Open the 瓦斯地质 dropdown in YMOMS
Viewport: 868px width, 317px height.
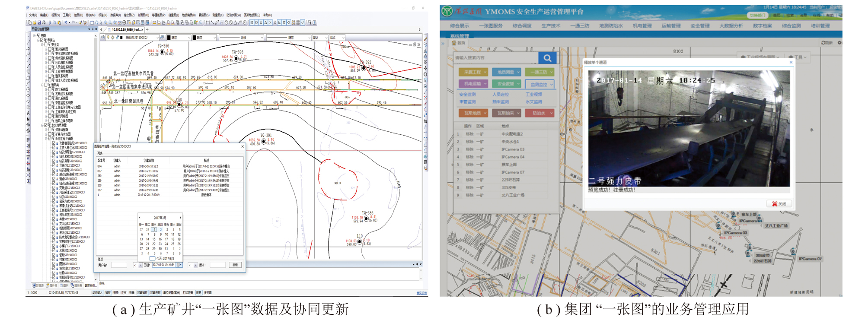pyautogui.click(x=473, y=113)
